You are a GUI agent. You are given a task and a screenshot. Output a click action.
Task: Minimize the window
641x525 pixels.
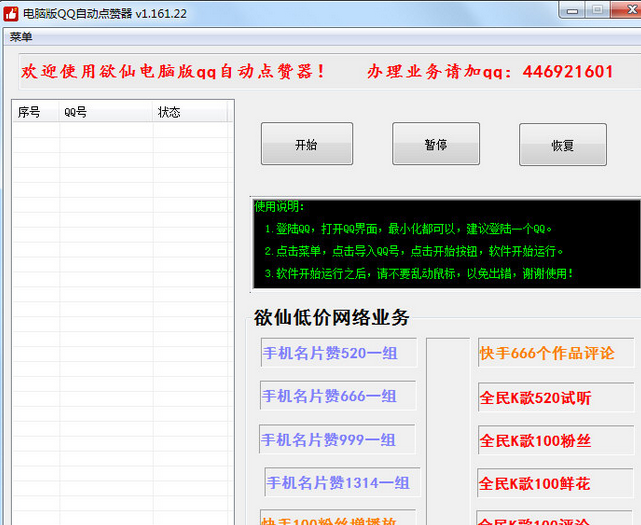572,10
